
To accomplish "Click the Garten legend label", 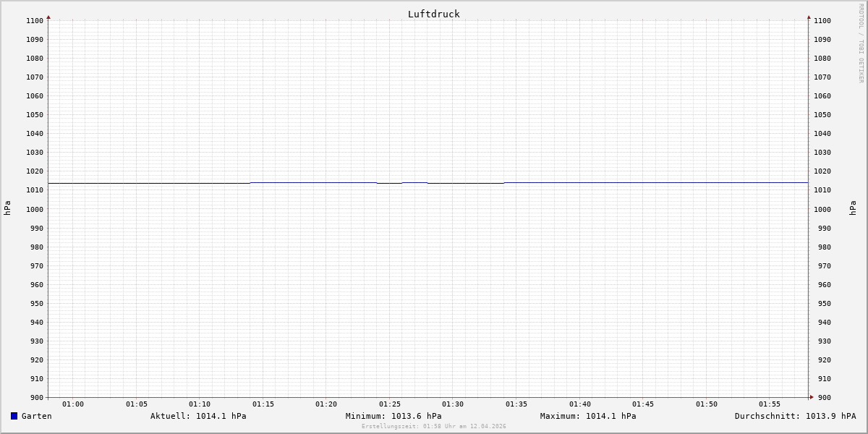I will [36, 416].
